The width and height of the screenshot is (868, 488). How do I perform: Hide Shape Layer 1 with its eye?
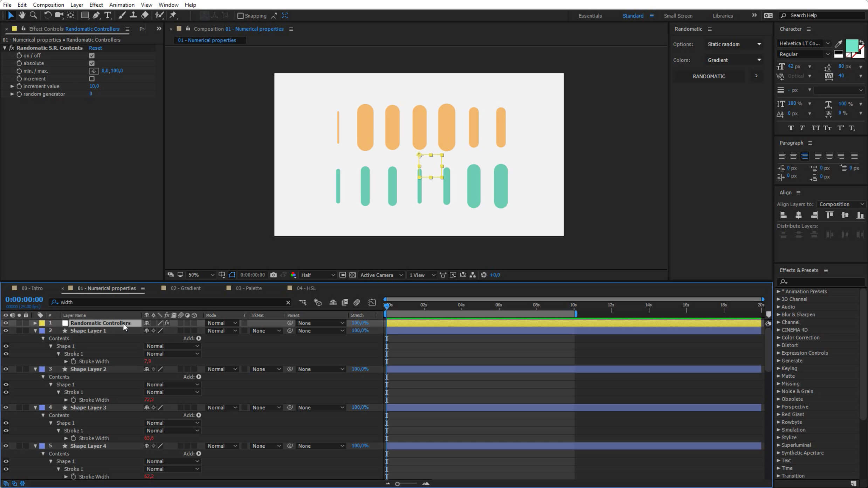pos(6,331)
